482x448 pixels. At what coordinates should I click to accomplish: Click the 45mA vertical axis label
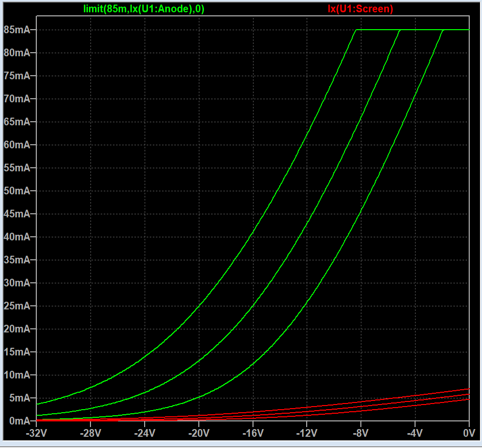tap(17, 214)
